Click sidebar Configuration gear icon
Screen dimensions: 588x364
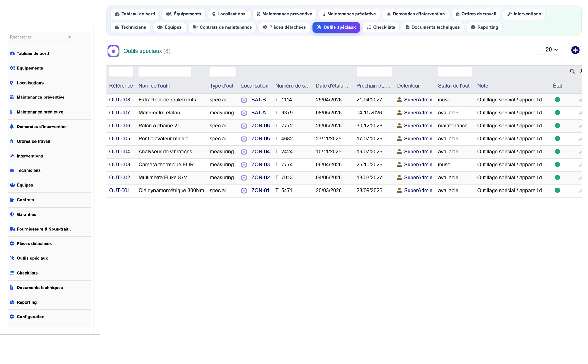[x=12, y=317]
